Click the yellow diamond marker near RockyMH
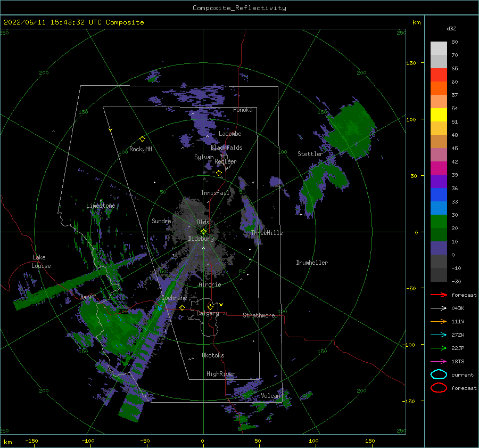 click(142, 139)
